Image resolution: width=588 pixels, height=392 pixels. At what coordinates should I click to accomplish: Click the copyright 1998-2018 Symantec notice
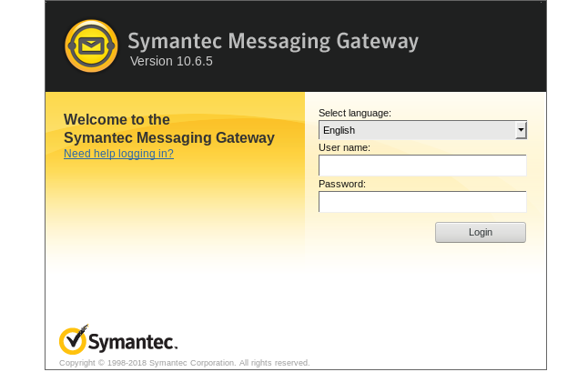[x=185, y=363]
